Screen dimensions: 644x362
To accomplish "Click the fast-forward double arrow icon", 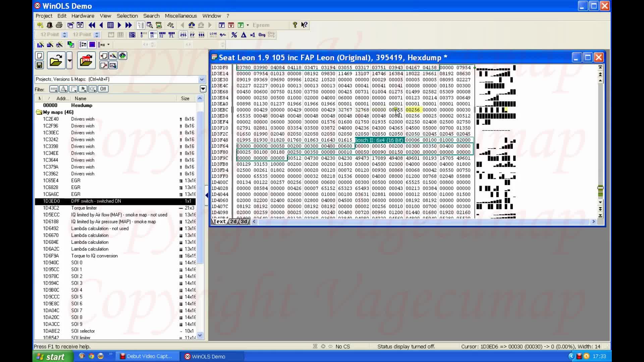I will coord(128,25).
